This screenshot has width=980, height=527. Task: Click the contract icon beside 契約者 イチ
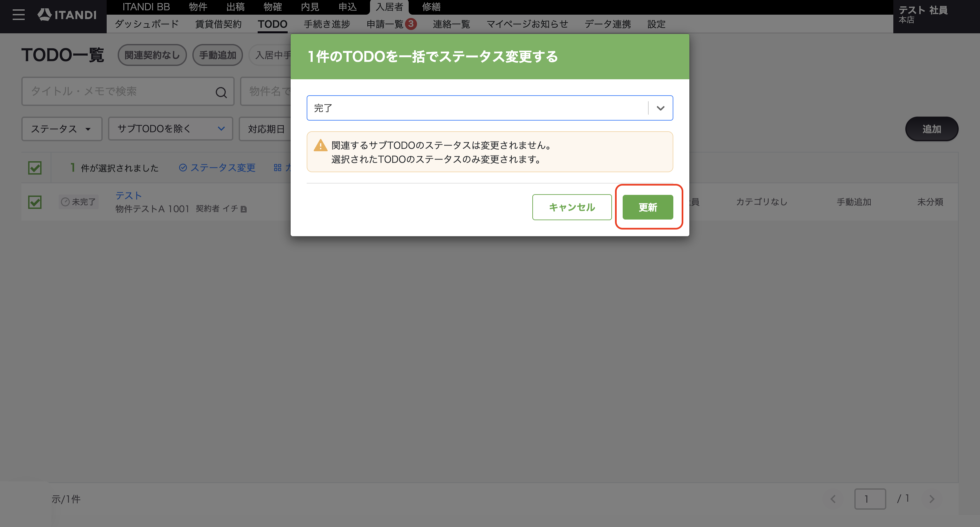tap(244, 209)
